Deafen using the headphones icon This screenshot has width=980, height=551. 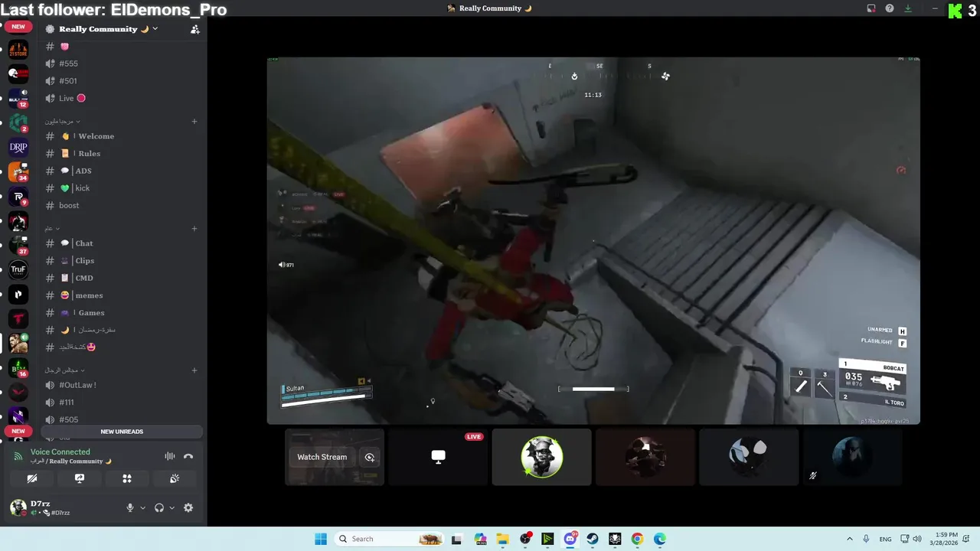[x=159, y=508]
